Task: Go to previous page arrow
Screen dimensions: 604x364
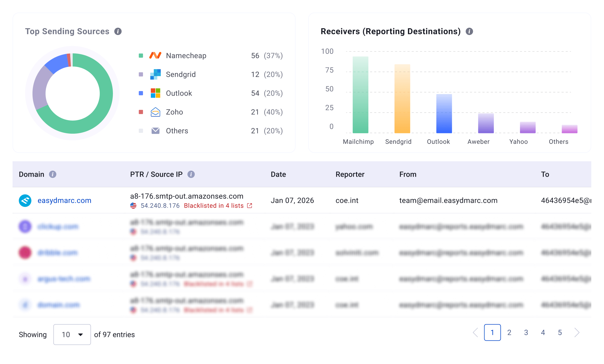Action: (476, 333)
